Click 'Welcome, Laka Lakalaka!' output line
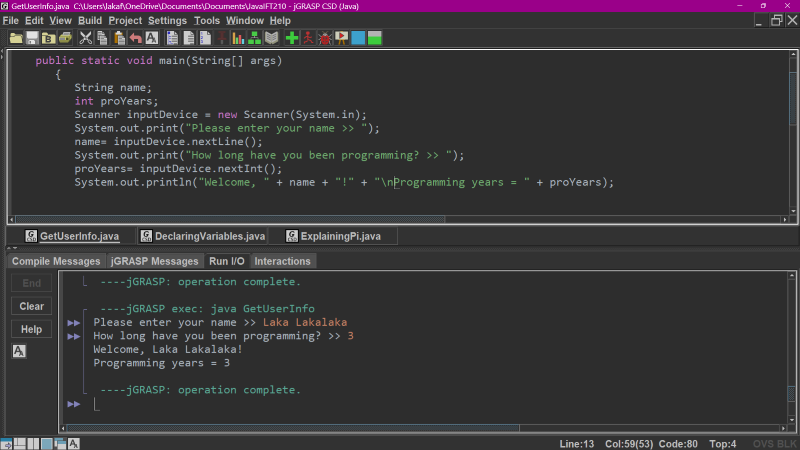 tap(168, 349)
